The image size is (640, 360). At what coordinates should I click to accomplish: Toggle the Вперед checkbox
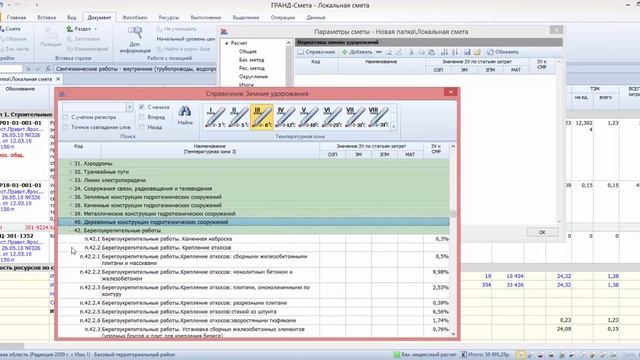coord(141,117)
